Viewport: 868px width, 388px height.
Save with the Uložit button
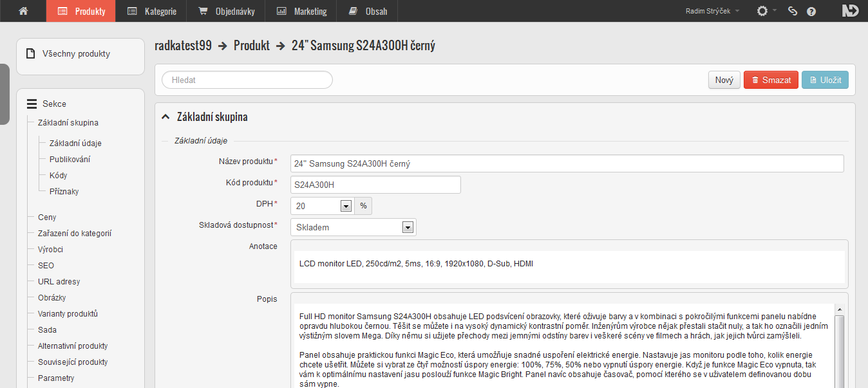pyautogui.click(x=825, y=80)
